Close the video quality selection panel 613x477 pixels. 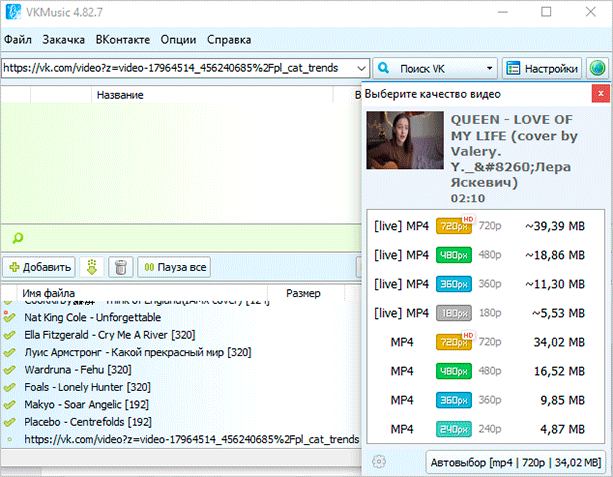click(x=600, y=94)
